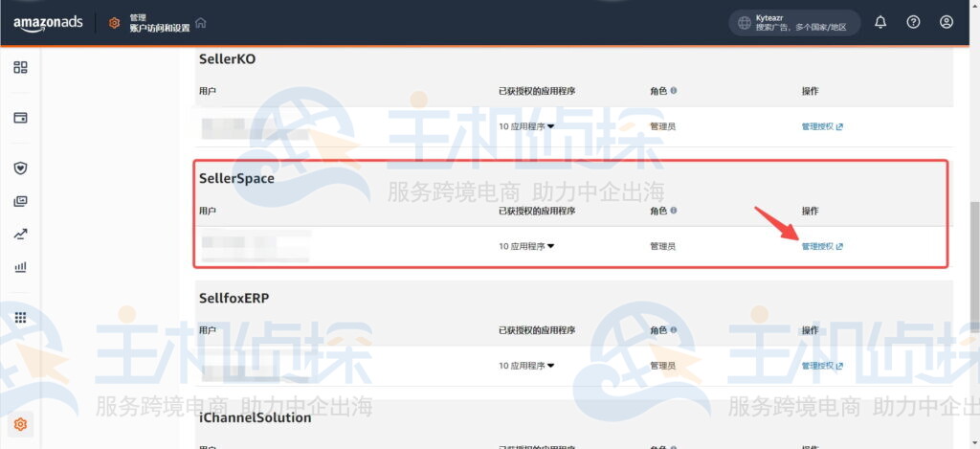This screenshot has height=449, width=980.
Task: Select the orange settings gear in sidebar
Action: (20, 424)
